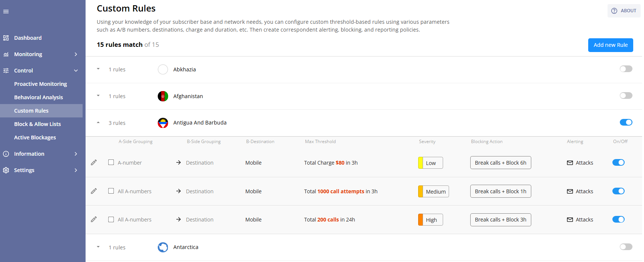Image resolution: width=644 pixels, height=262 pixels.
Task: Click arrow icon in 200 calls row
Action: click(179, 219)
